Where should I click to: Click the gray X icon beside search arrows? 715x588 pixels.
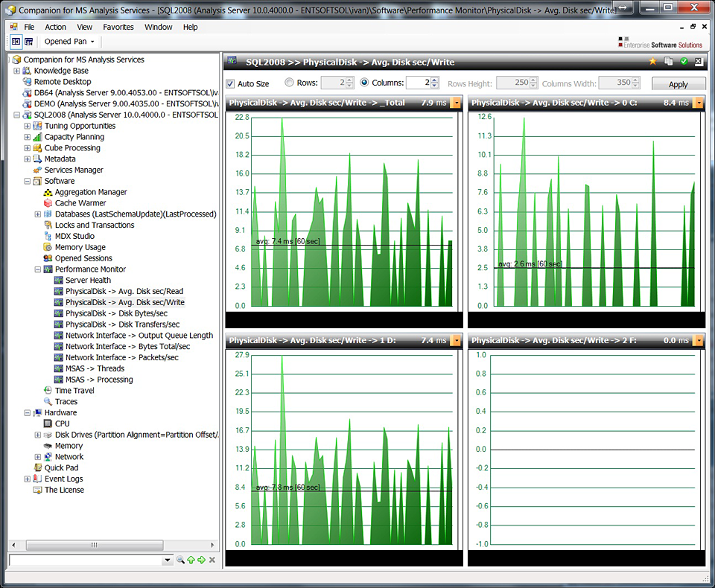point(212,560)
